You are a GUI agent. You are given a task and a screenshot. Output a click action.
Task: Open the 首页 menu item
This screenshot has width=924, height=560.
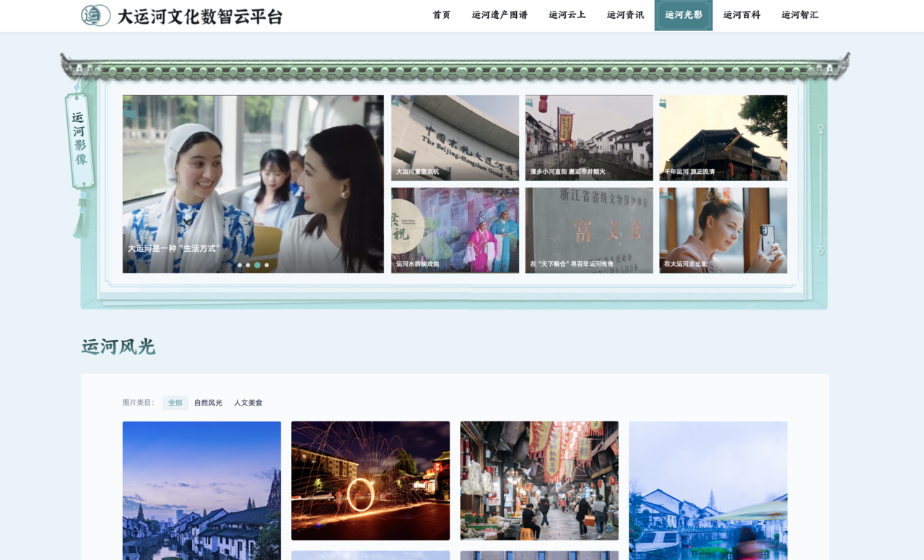(x=440, y=15)
